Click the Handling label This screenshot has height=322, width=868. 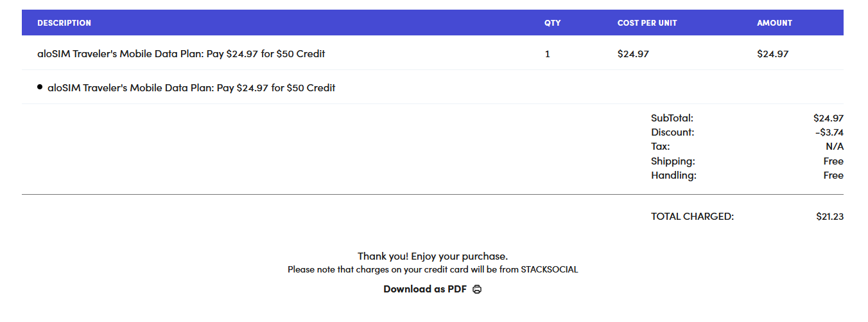tap(673, 175)
